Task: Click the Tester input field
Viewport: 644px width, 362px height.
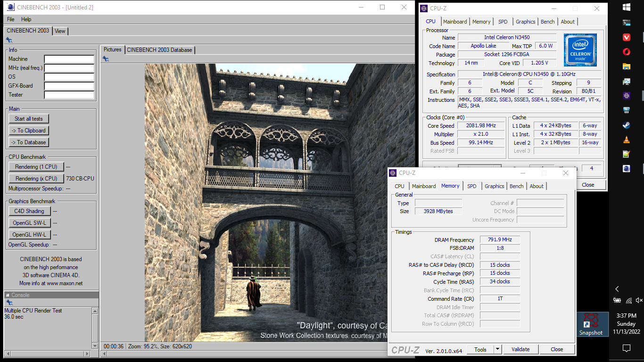Action: click(69, 95)
